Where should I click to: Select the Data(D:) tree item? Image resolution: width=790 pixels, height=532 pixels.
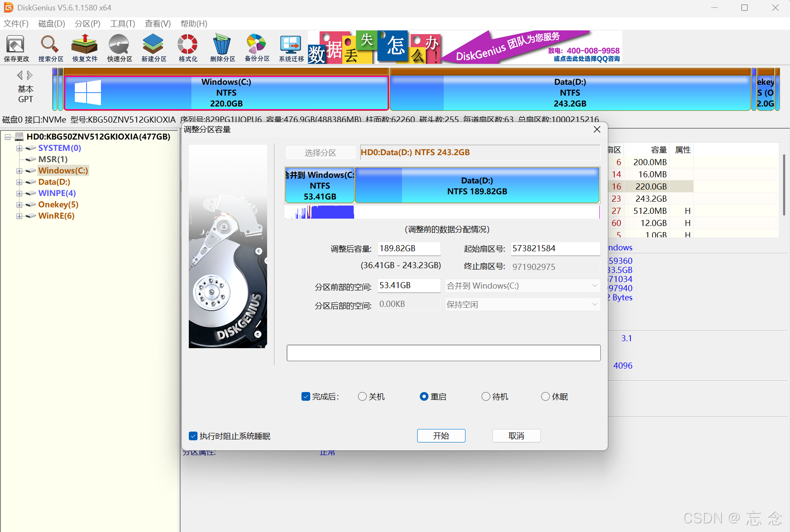[x=54, y=182]
